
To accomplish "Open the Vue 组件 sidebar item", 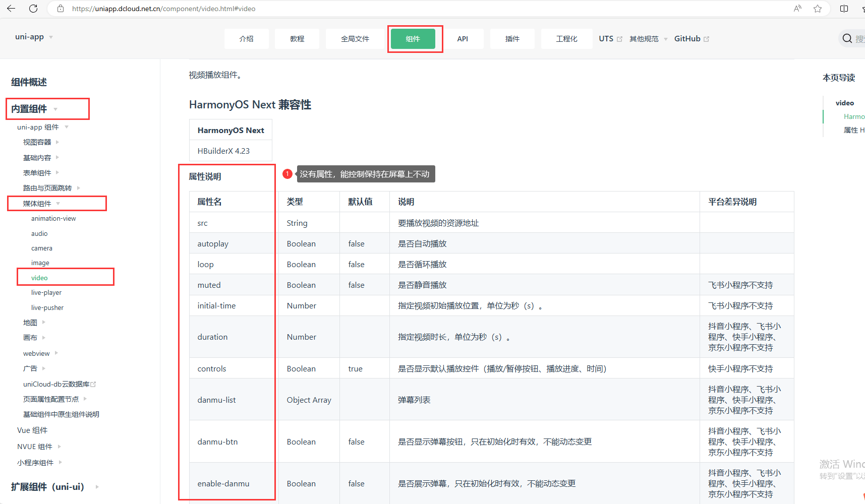I will point(32,430).
